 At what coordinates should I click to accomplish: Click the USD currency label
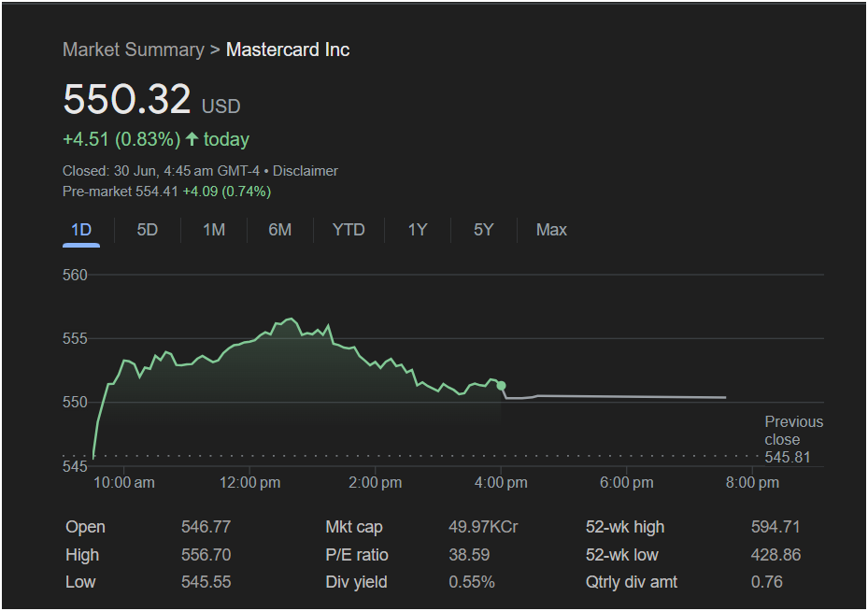click(x=221, y=107)
